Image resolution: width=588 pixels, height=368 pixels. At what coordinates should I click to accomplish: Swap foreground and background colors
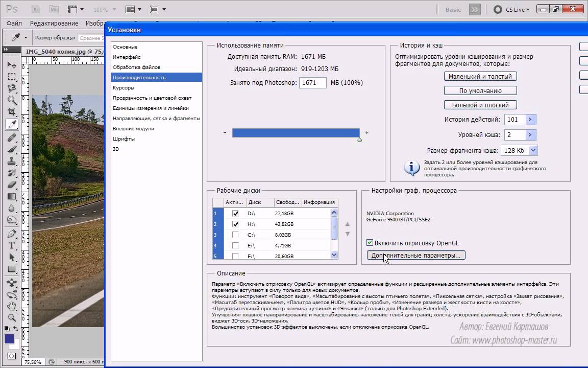[x=16, y=329]
